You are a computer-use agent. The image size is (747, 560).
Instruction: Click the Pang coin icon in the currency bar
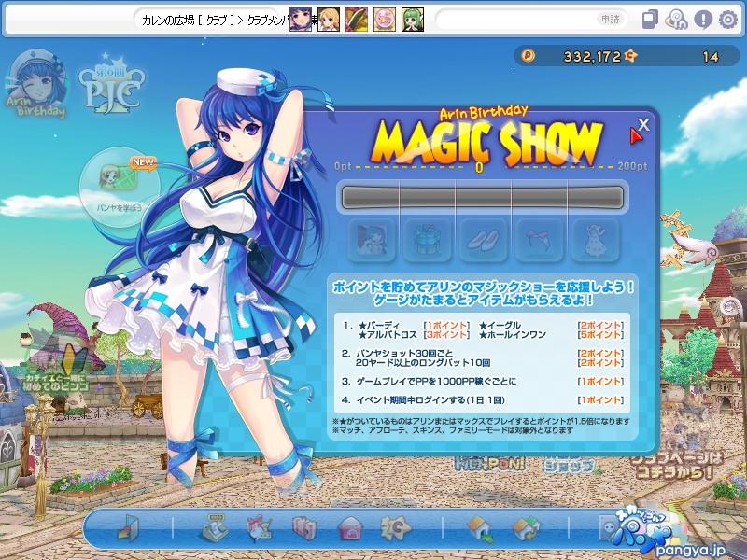tap(528, 56)
